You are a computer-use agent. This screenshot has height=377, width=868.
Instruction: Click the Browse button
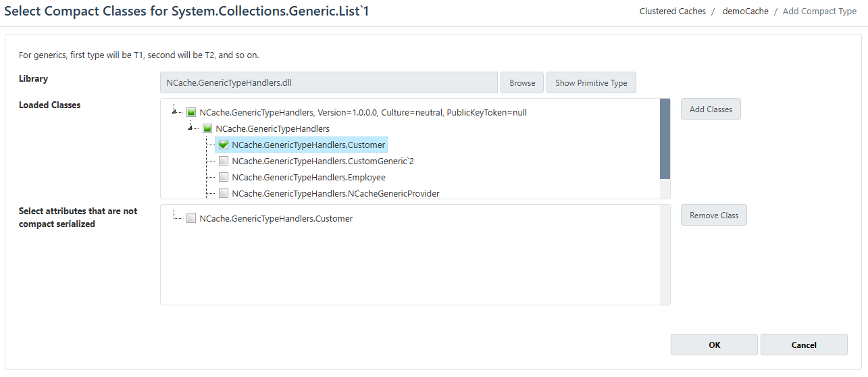point(522,82)
